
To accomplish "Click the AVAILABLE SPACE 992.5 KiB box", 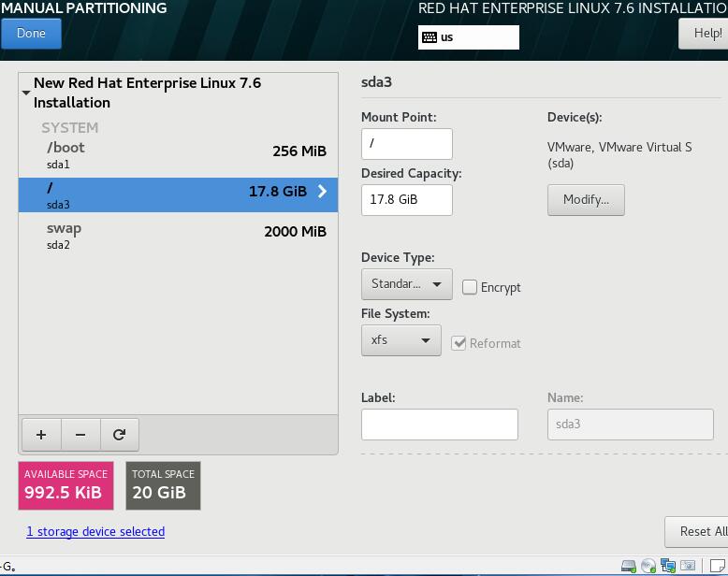I will pyautogui.click(x=66, y=485).
